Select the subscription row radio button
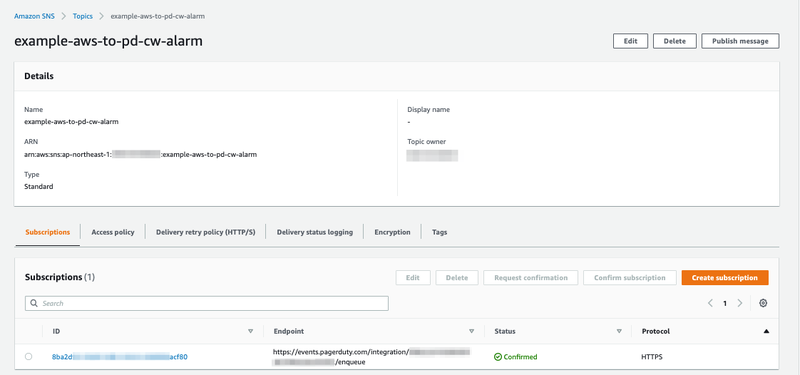Image resolution: width=800 pixels, height=375 pixels. [29, 357]
